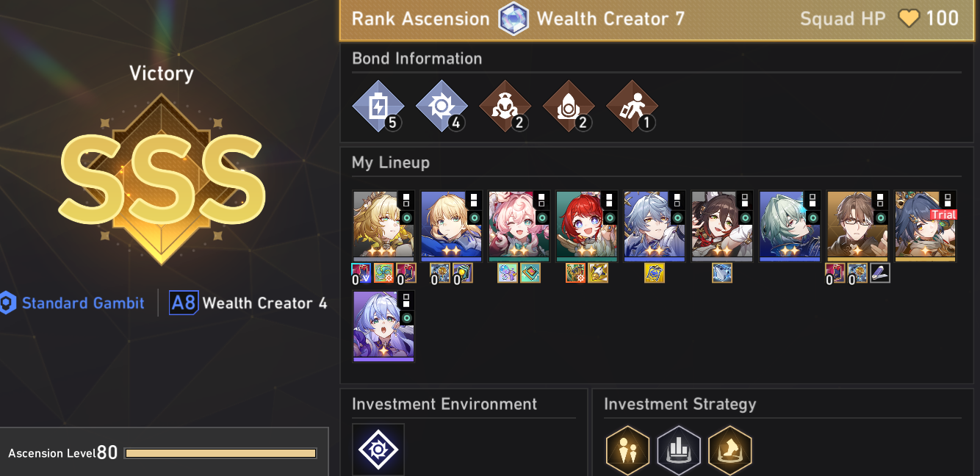
Task: Click the A8 Wealth Creator 4 label
Action: point(248,303)
